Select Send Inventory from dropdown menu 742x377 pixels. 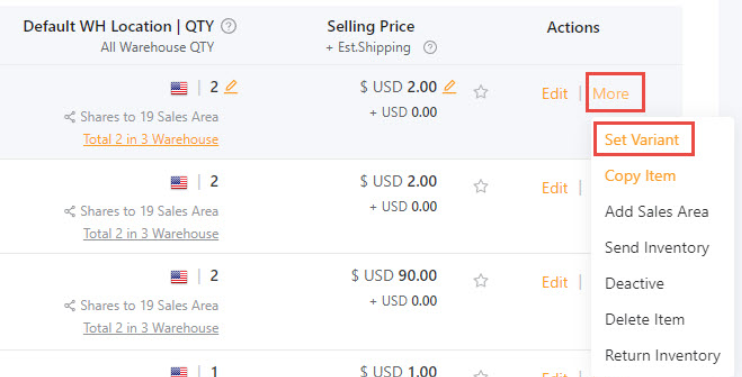pyautogui.click(x=657, y=248)
